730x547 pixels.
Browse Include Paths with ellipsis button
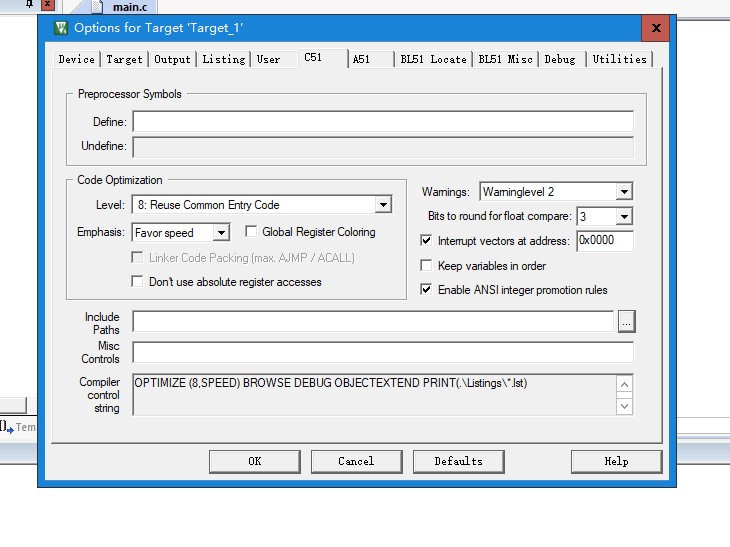pyautogui.click(x=627, y=322)
